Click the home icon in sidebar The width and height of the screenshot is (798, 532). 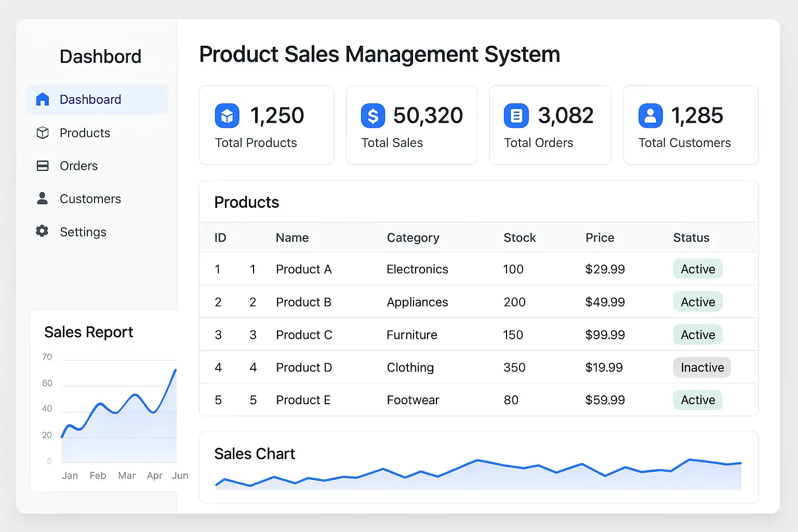tap(43, 99)
